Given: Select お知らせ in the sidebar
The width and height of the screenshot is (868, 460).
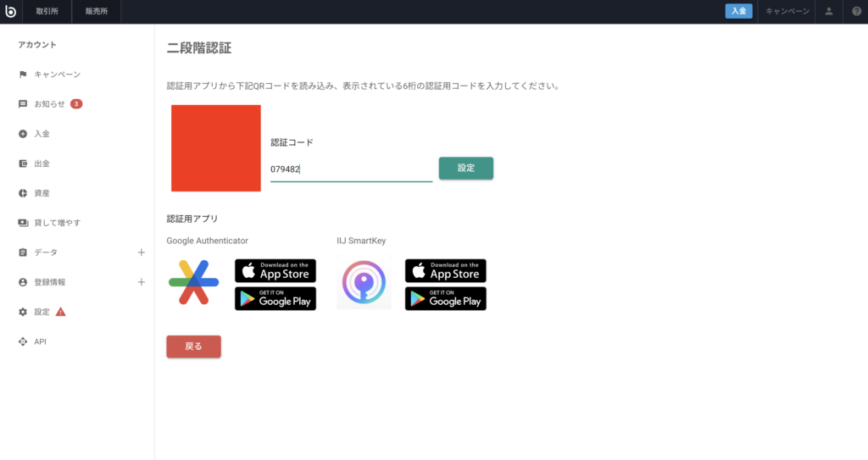Looking at the screenshot, I should pos(50,104).
